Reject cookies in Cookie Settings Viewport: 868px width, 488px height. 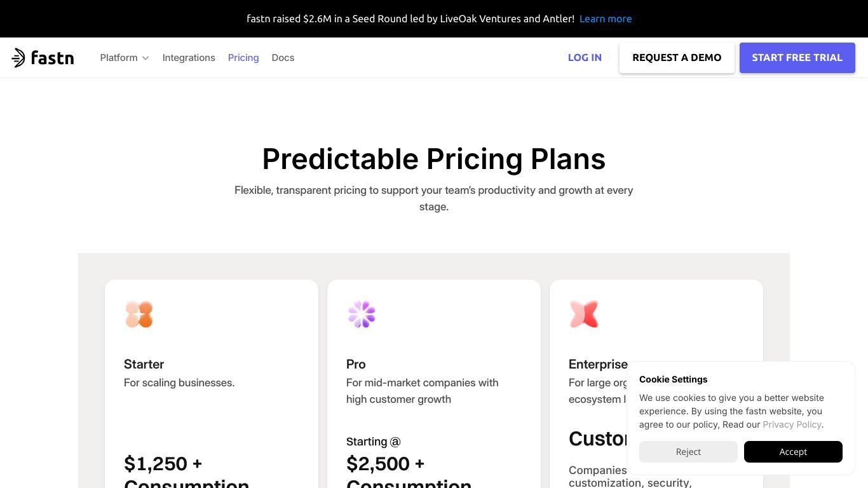[688, 452]
